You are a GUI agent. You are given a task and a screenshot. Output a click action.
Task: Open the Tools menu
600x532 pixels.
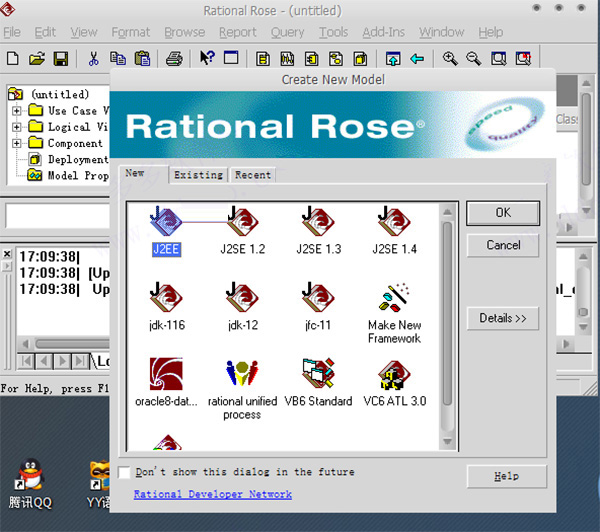point(333,32)
